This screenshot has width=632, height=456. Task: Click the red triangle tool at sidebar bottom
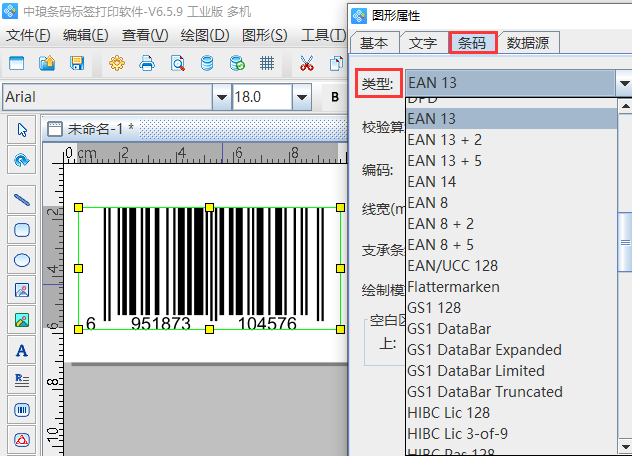click(x=22, y=440)
